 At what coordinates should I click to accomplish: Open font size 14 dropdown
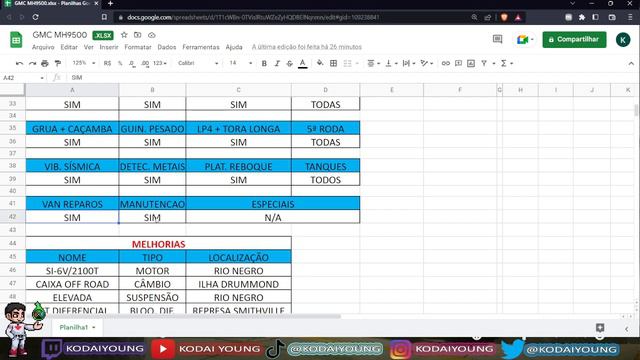coord(240,63)
